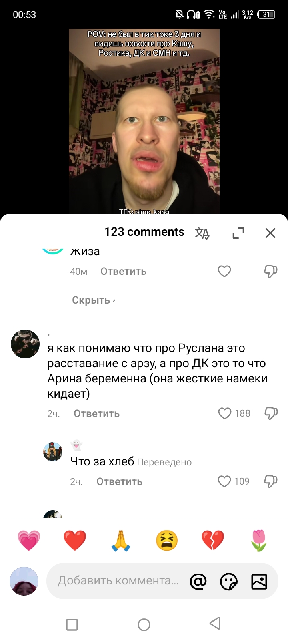
Task: Insert the broken heart emoji
Action: pos(213,541)
